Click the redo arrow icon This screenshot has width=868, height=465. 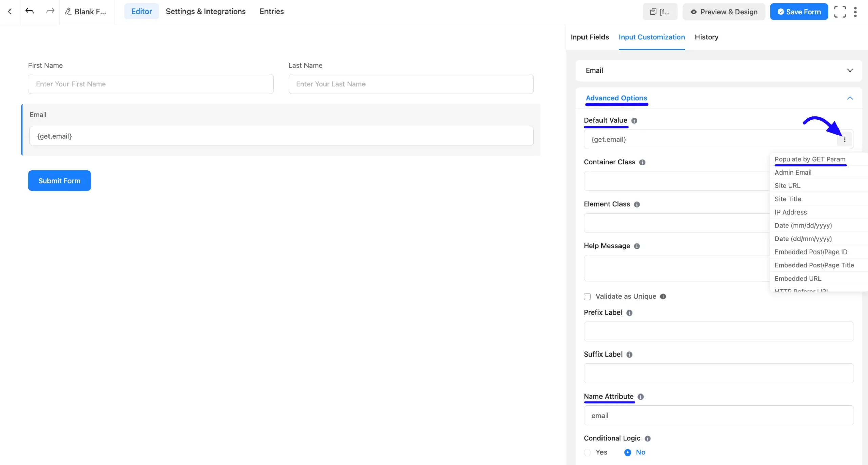pos(50,11)
